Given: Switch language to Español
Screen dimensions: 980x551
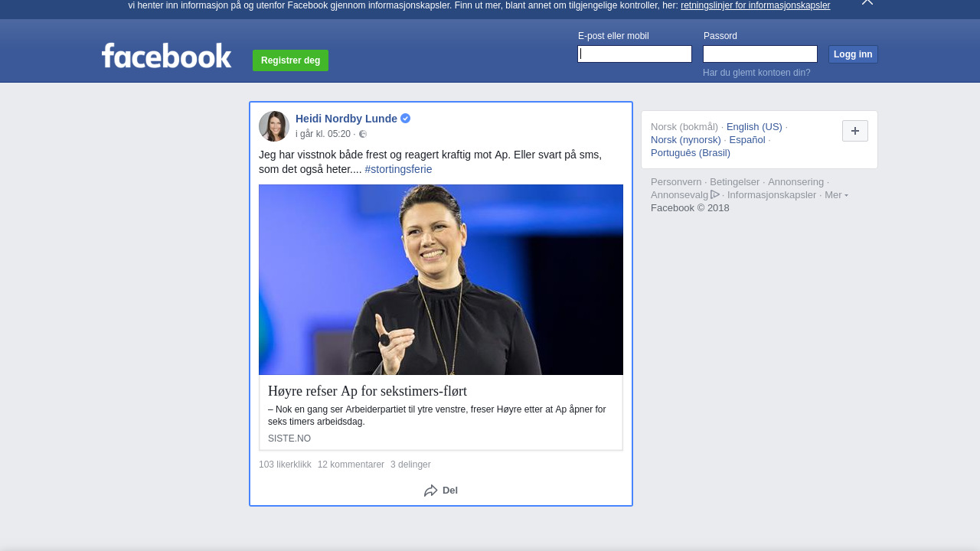Looking at the screenshot, I should (x=747, y=140).
